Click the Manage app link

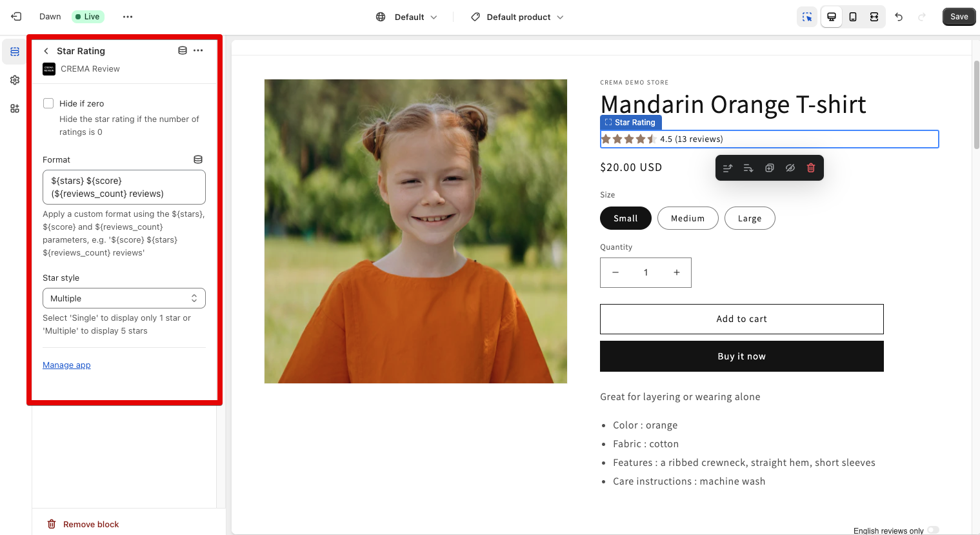point(66,365)
